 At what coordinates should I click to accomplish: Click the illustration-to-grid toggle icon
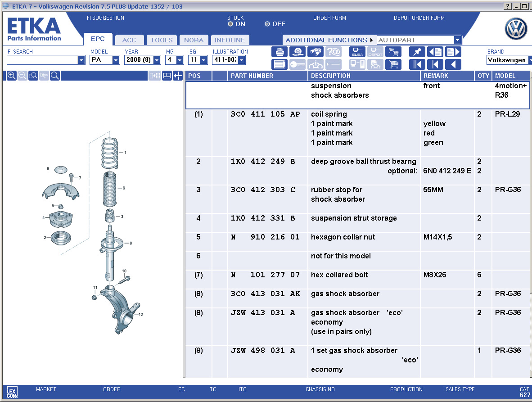coord(155,76)
